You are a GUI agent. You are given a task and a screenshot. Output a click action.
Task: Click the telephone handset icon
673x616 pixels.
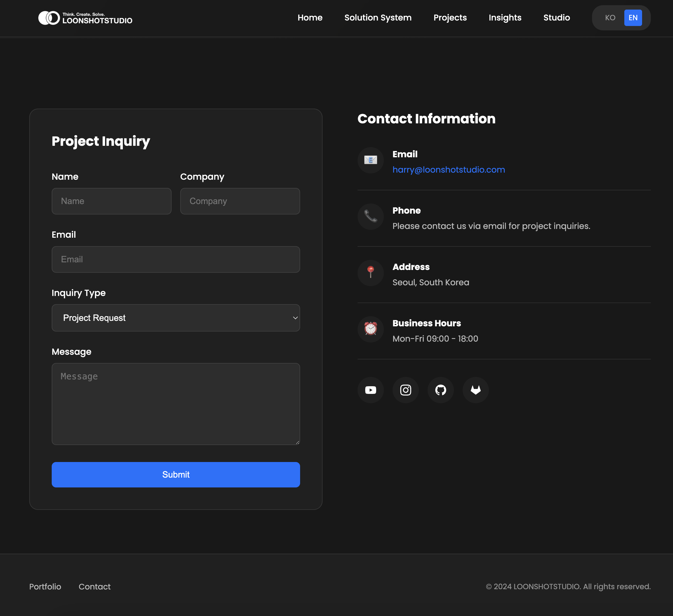[x=370, y=217]
